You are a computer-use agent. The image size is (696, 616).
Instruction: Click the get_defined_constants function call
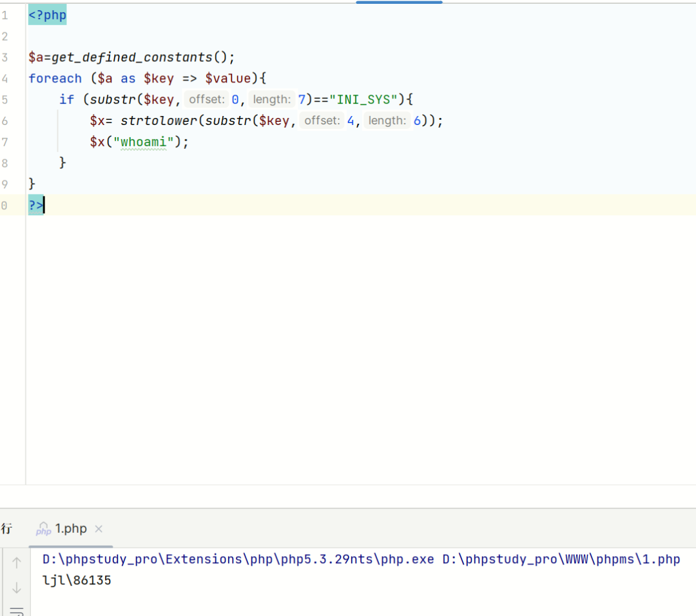click(x=131, y=57)
